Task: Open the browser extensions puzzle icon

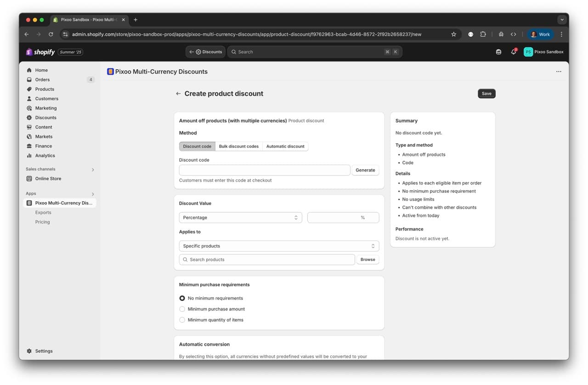Action: tap(483, 34)
